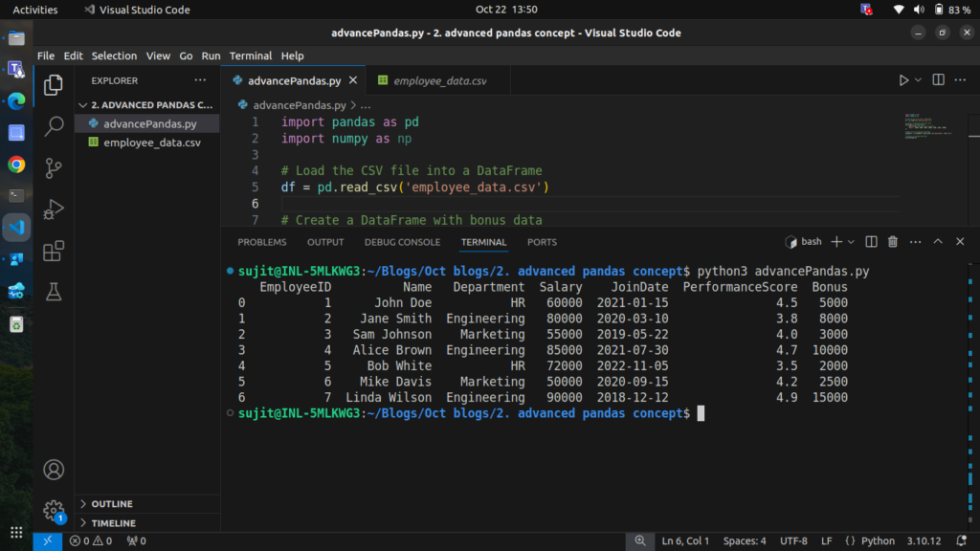Expand the Outline section
Image resolution: width=980 pixels, height=551 pixels.
[x=112, y=504]
